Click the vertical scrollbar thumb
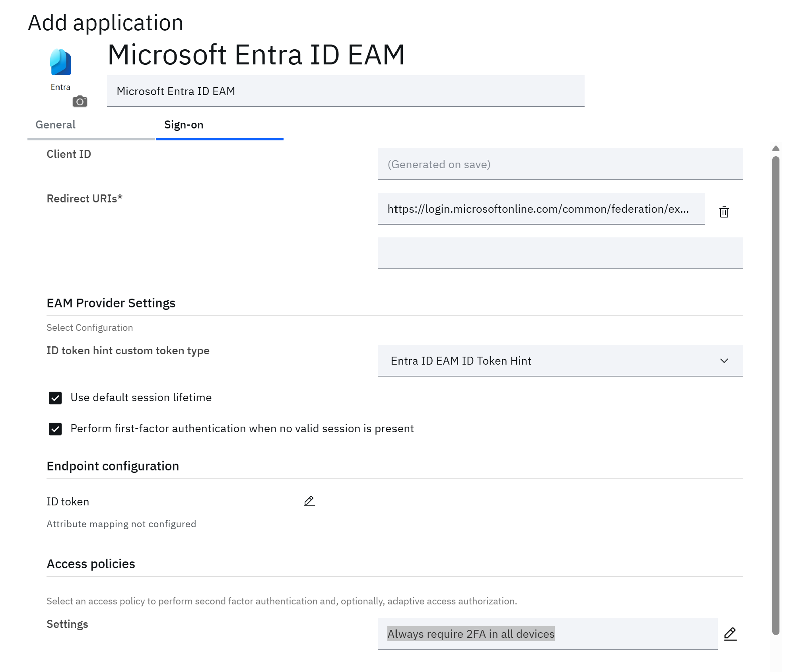 [x=776, y=395]
